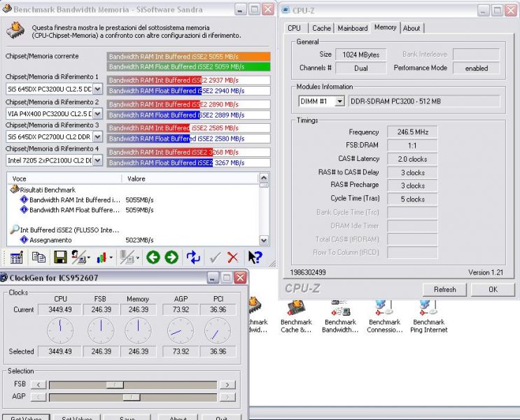Click the Current AGP 73.92 field
Image resolution: width=520 pixels, height=420 pixels.
pyautogui.click(x=181, y=309)
